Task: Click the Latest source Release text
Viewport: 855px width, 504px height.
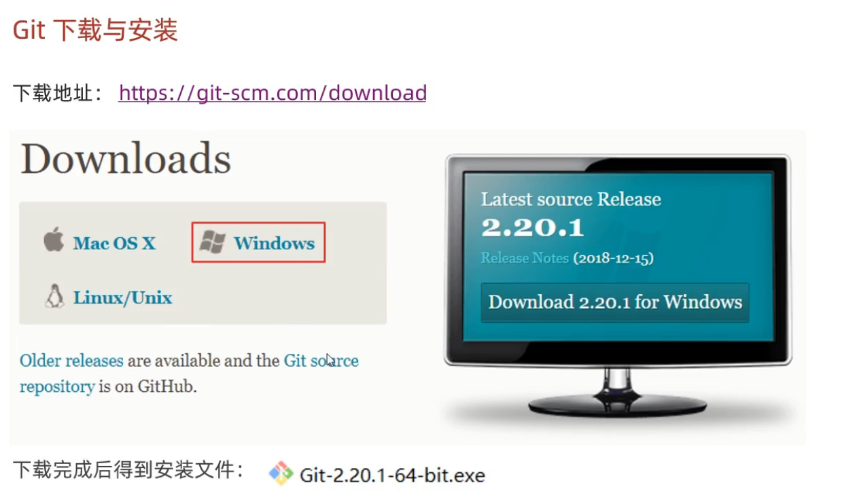Action: click(x=571, y=199)
